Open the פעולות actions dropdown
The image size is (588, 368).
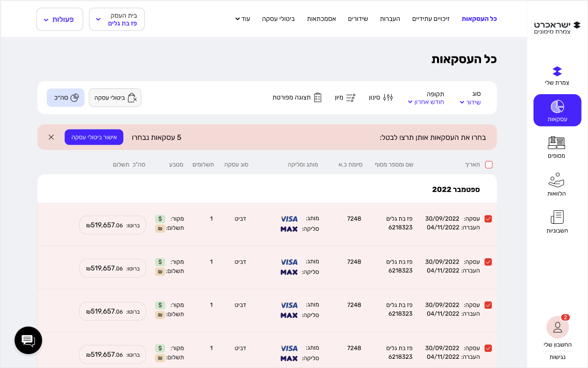tap(60, 19)
